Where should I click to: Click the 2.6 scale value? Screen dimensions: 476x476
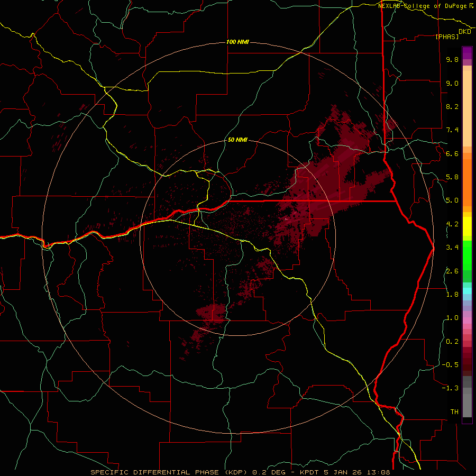452,271
